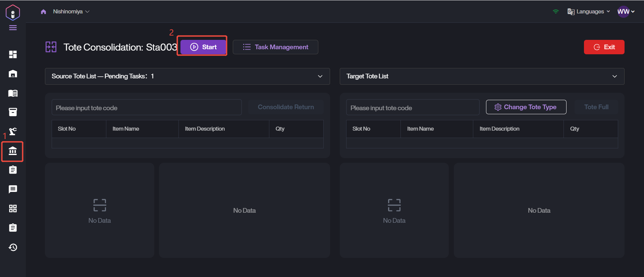Open the dashboard icon in sidebar
The width and height of the screenshot is (644, 277).
tap(13, 55)
